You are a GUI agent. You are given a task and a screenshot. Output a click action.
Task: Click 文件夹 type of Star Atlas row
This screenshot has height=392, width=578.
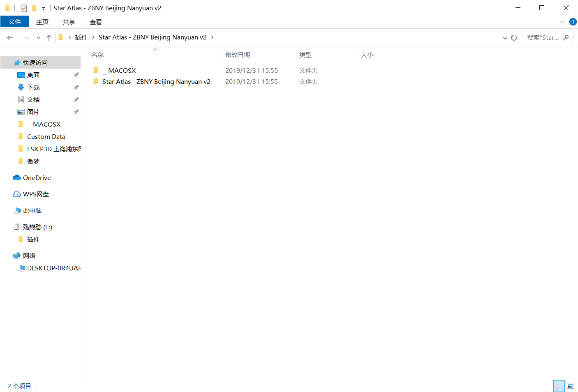tap(308, 82)
